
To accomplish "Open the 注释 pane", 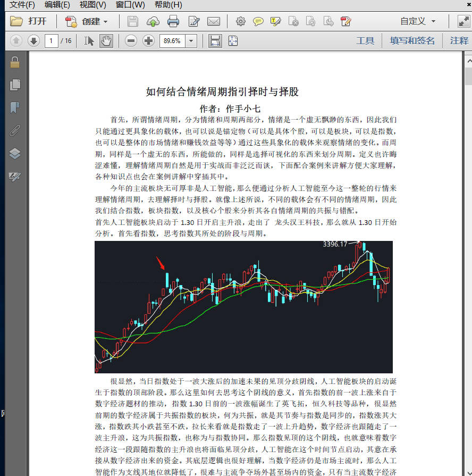I will click(x=459, y=40).
